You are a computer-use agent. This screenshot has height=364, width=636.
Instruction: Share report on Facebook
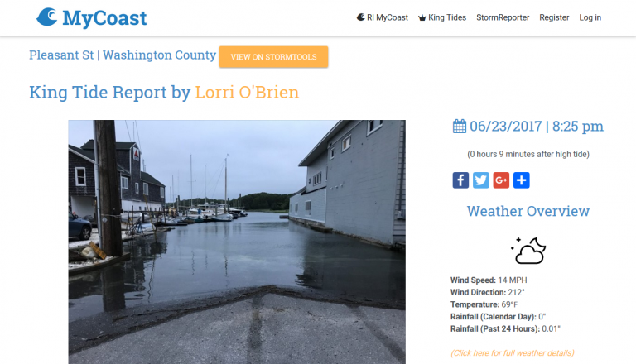pos(460,180)
